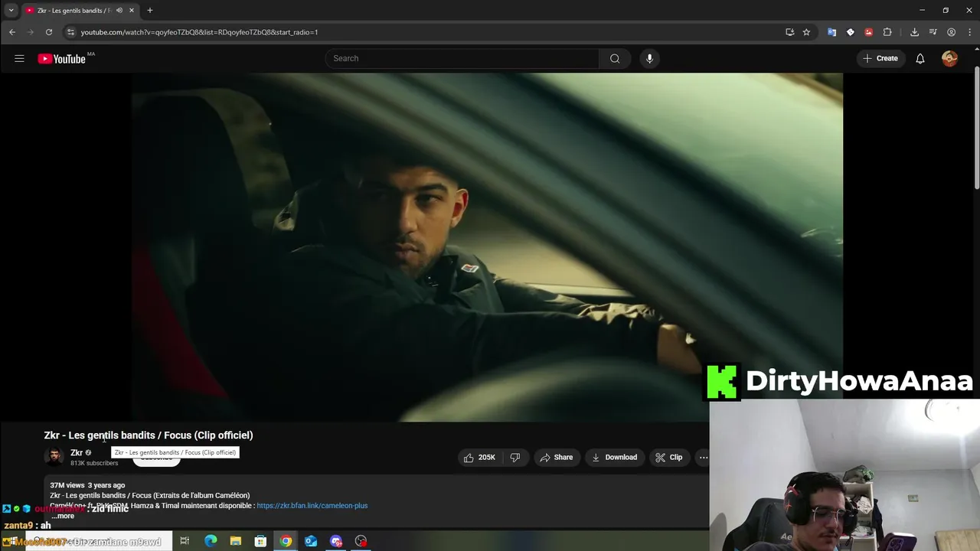Viewport: 980px width, 551px height.
Task: Dislike the video with thumbs down
Action: [515, 458]
